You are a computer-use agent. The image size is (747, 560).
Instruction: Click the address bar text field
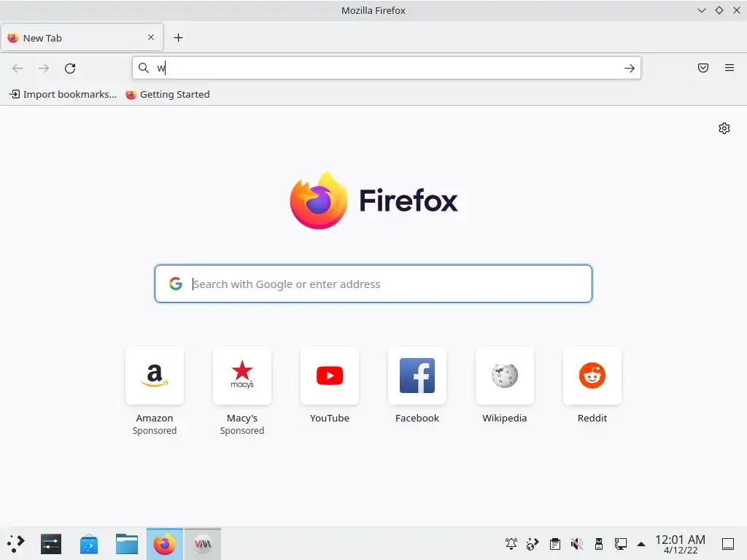386,68
